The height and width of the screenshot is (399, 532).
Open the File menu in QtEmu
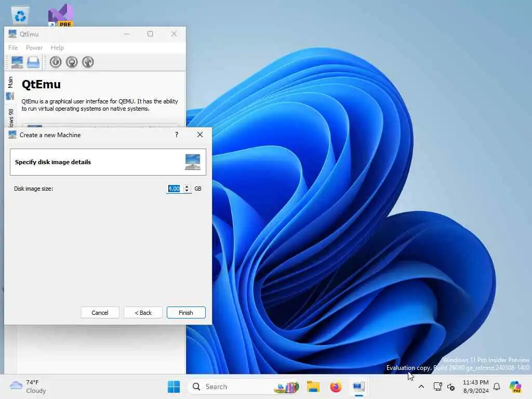13,48
